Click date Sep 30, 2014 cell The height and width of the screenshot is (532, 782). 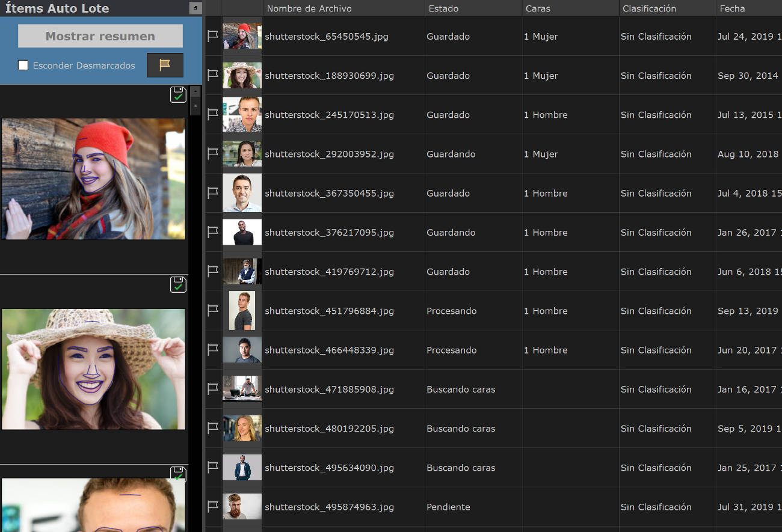tap(748, 75)
